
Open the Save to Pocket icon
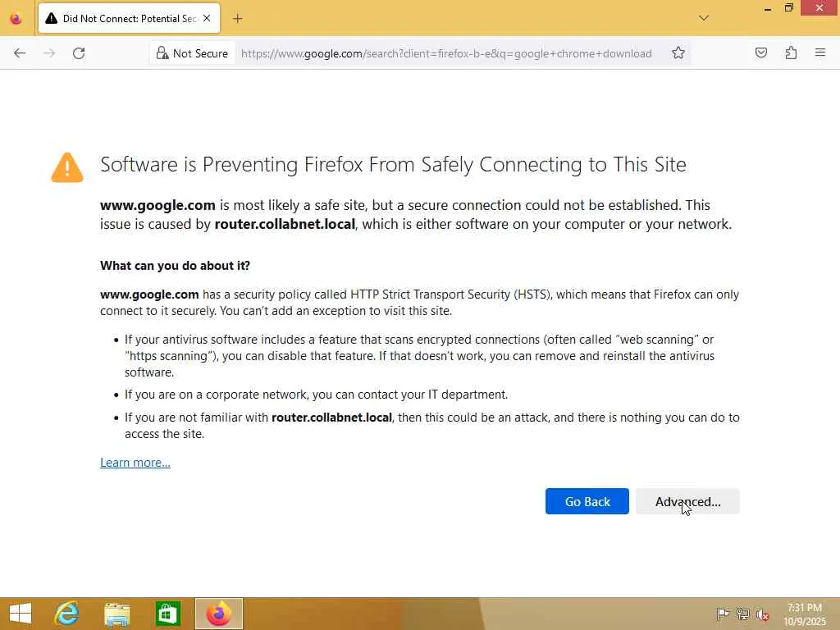pos(761,53)
